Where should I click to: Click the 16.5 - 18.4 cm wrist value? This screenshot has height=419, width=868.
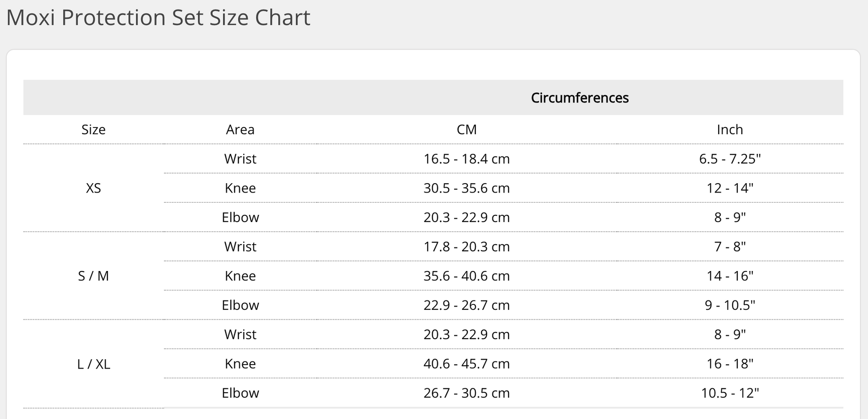point(467,159)
